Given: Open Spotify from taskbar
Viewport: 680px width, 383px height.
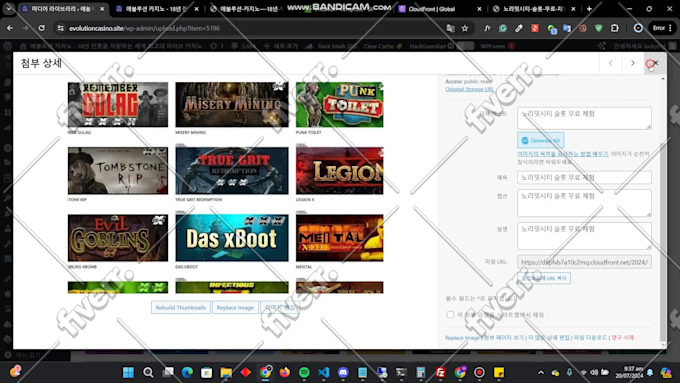Looking at the screenshot, I should tap(304, 372).
